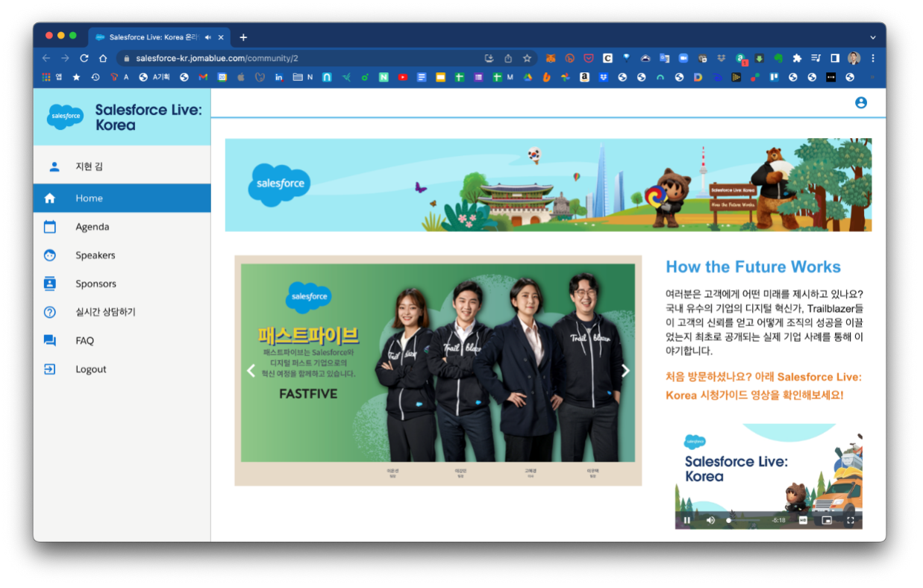Enable picture-in-picture on the video player

pos(827,520)
